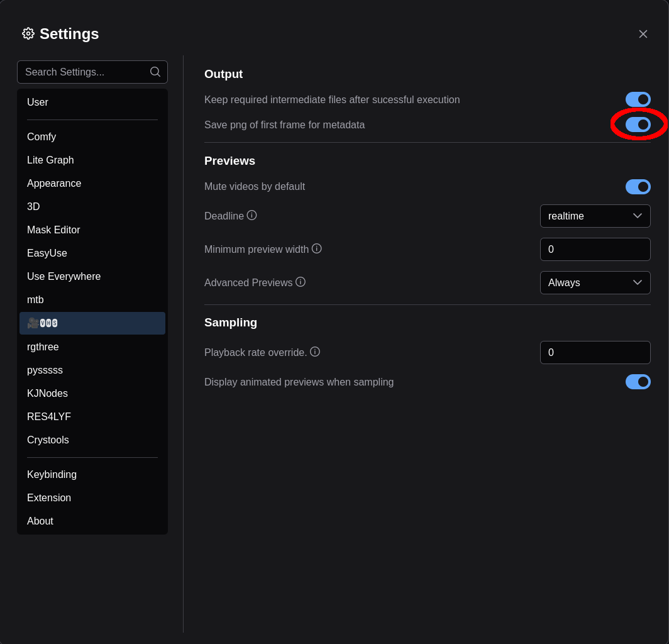Click the Minimum preview width info icon
The image size is (669, 644).
317,248
